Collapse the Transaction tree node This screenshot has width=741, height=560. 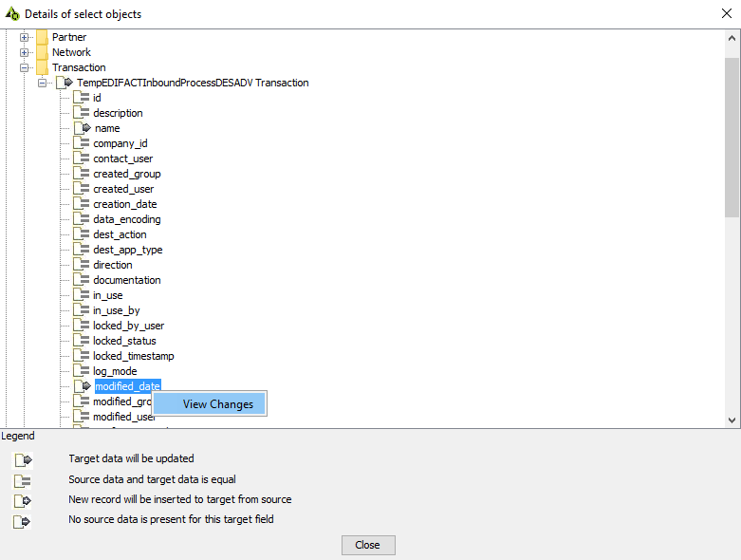24,67
